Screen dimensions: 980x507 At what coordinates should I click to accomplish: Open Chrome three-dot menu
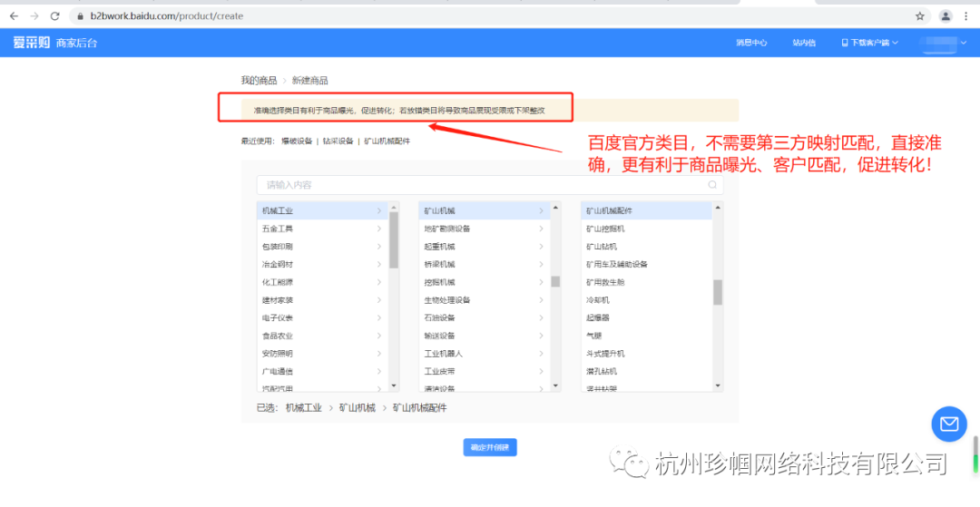[x=966, y=16]
